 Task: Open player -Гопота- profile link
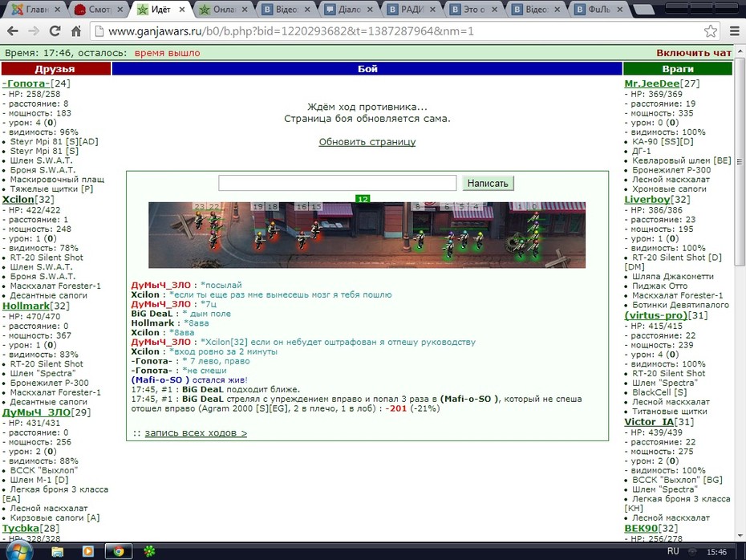[26, 83]
